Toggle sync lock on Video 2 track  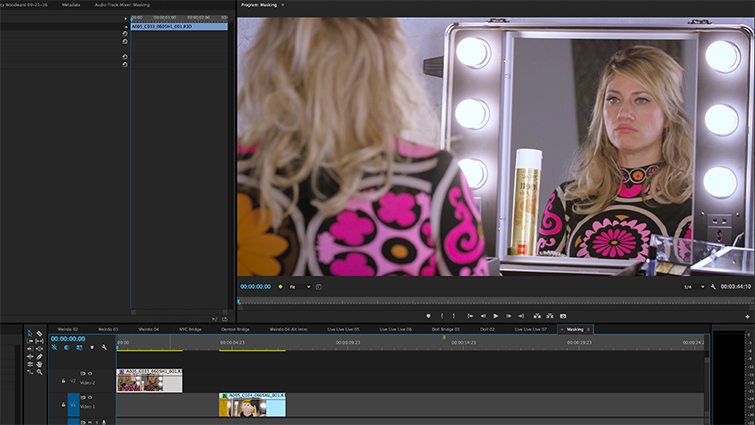tap(83, 373)
